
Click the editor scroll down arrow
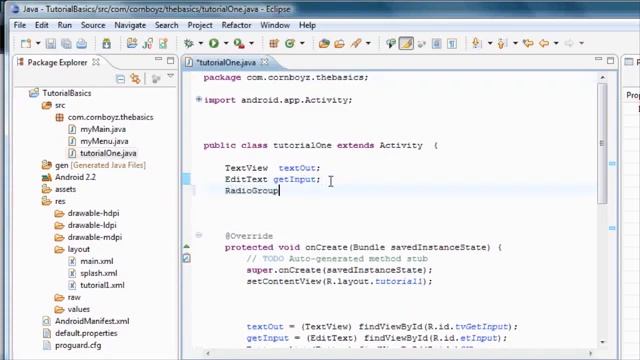(602, 342)
